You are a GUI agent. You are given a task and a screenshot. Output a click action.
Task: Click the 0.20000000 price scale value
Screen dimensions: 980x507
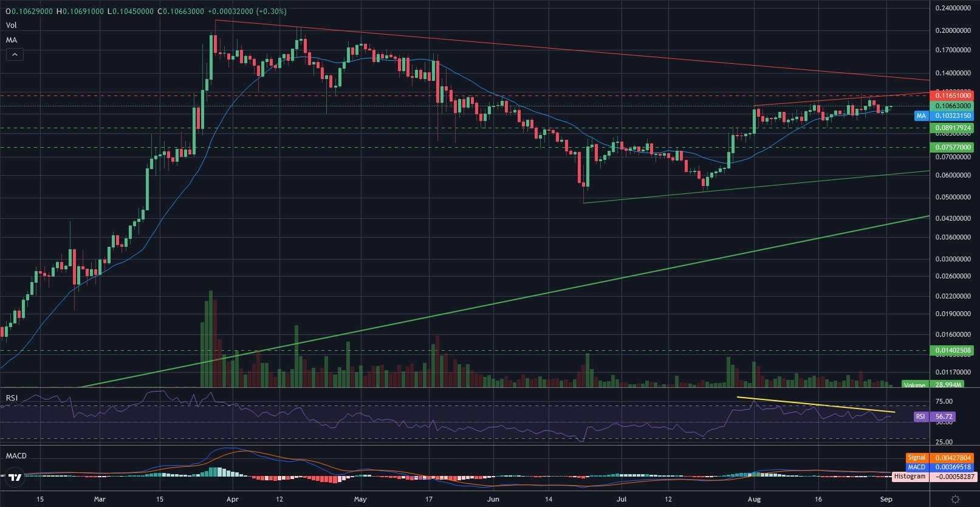(x=953, y=30)
